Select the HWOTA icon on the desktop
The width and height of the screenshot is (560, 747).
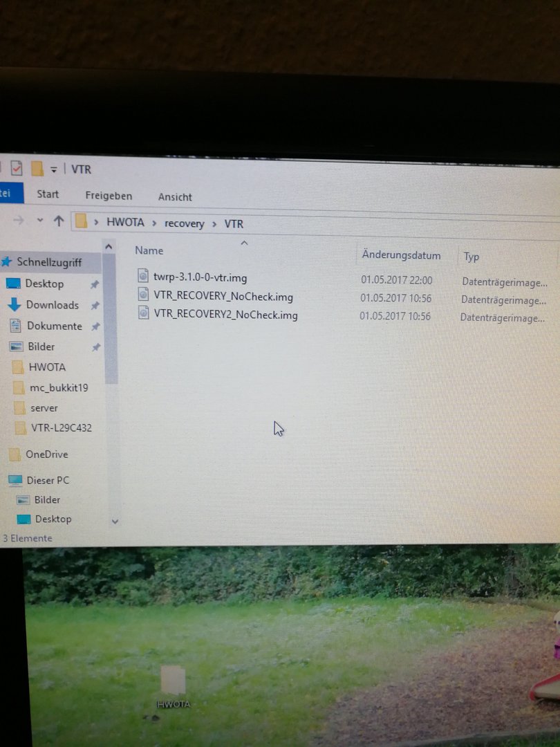point(173,687)
